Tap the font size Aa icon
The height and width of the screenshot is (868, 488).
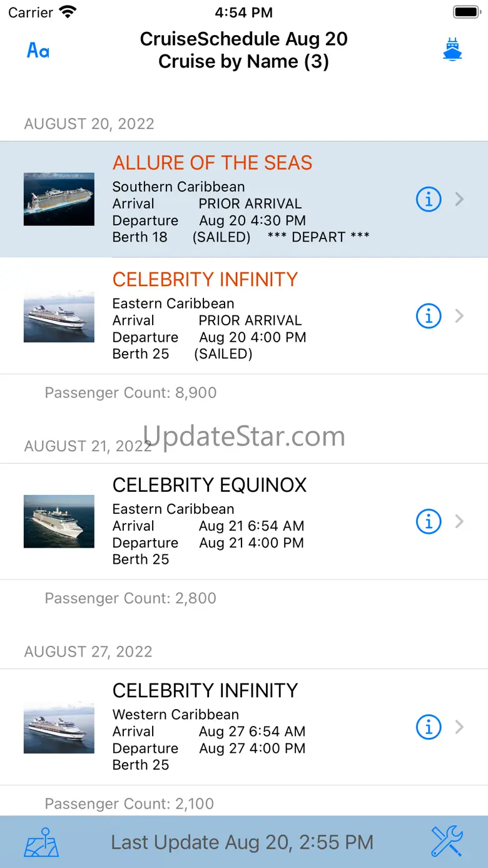coord(38,50)
